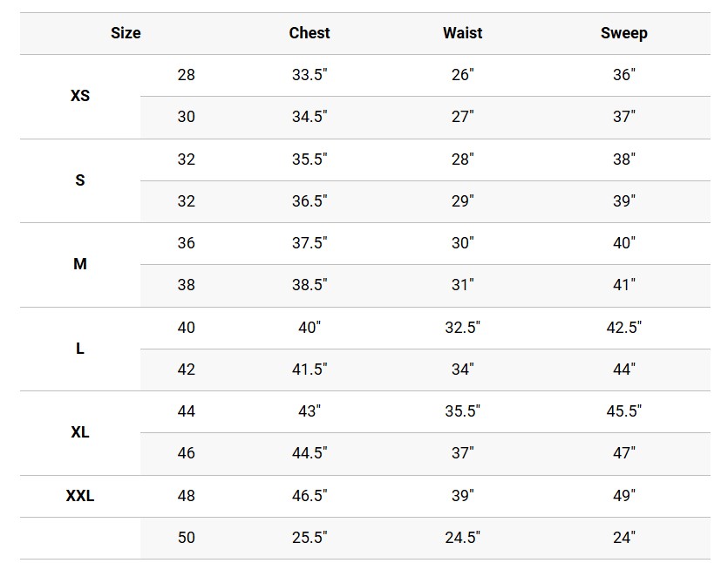
Task: Select the 46.5" chest value
Action: pyautogui.click(x=310, y=496)
